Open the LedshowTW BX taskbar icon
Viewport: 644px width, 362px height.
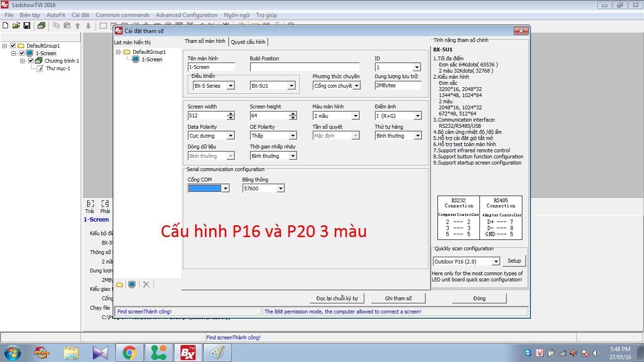188,352
